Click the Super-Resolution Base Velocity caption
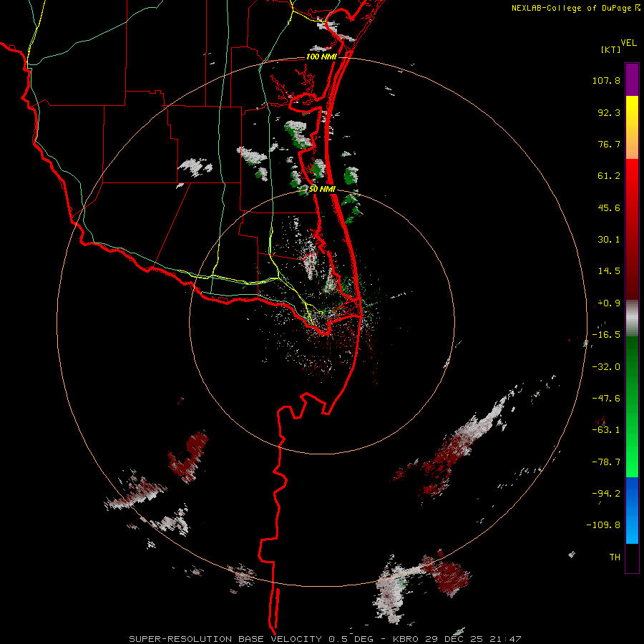 325,639
